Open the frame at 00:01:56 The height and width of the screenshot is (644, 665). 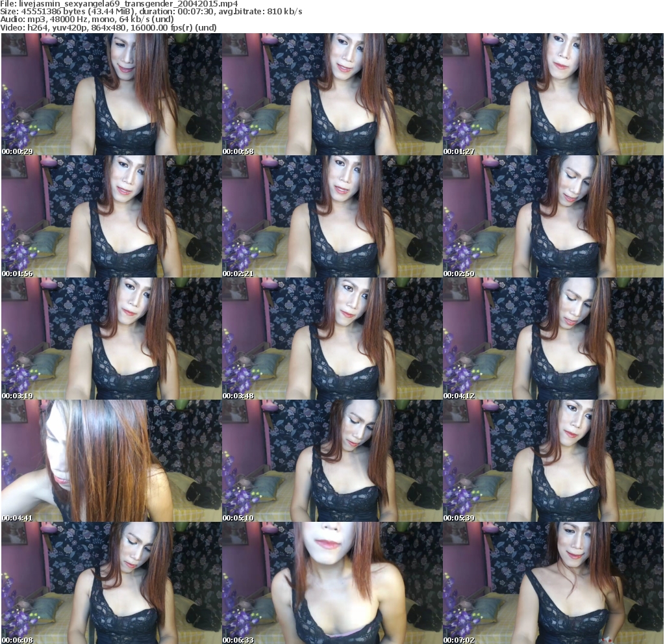pyautogui.click(x=111, y=216)
